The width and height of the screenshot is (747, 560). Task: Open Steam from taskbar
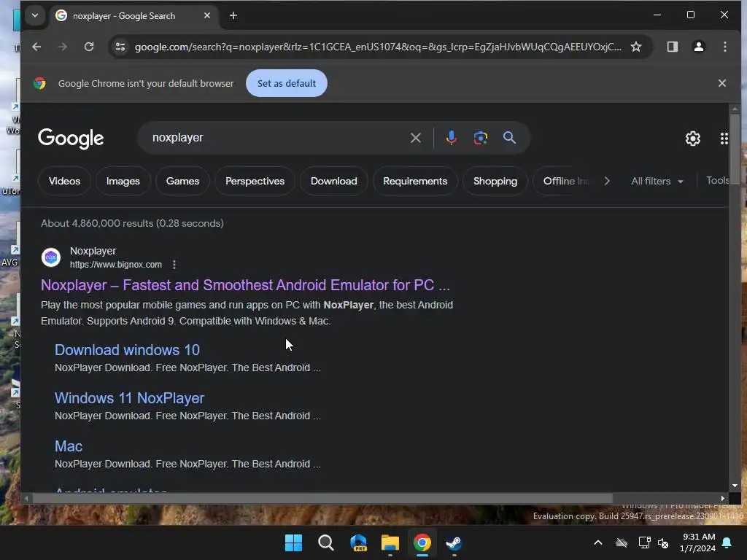454,542
